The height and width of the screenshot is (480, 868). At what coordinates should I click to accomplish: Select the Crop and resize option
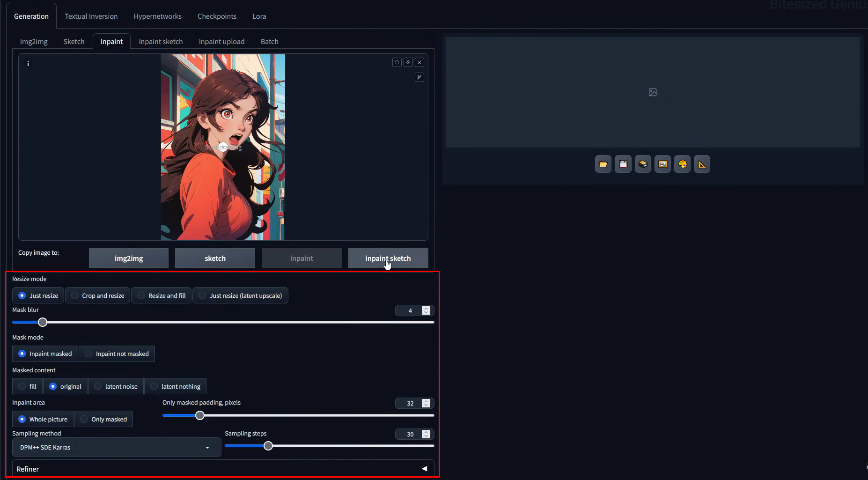(x=98, y=295)
